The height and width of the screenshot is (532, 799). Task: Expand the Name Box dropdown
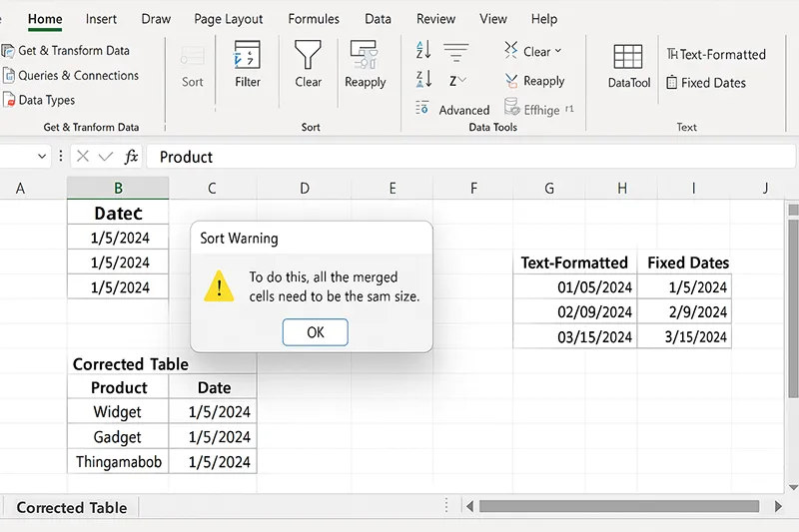coord(42,157)
